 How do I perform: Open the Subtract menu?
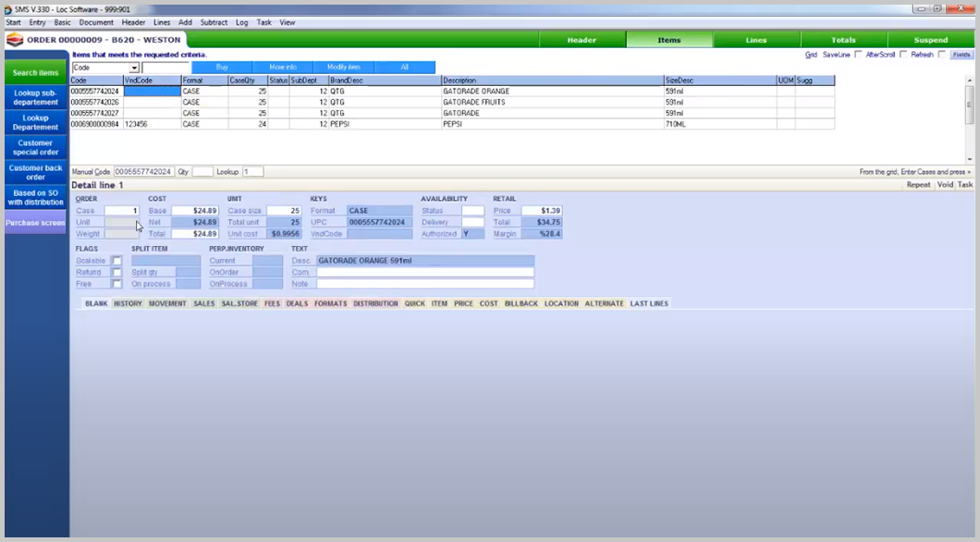[x=214, y=21]
